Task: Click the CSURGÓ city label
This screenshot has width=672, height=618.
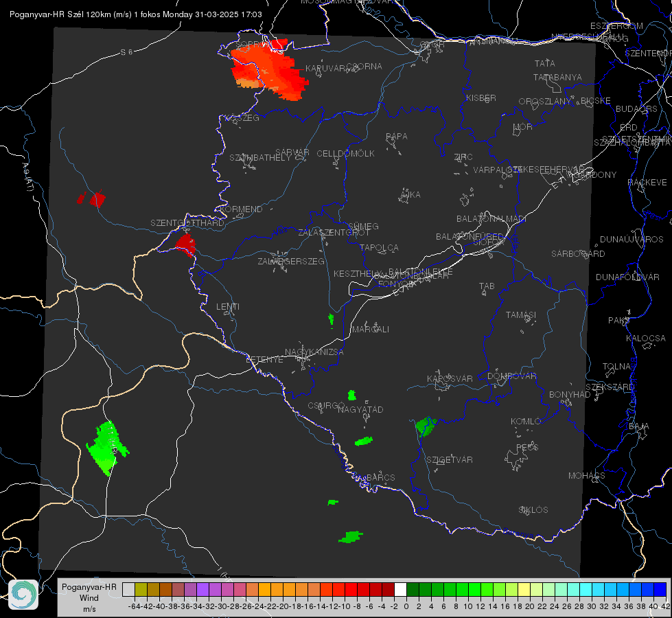Action: tap(327, 406)
